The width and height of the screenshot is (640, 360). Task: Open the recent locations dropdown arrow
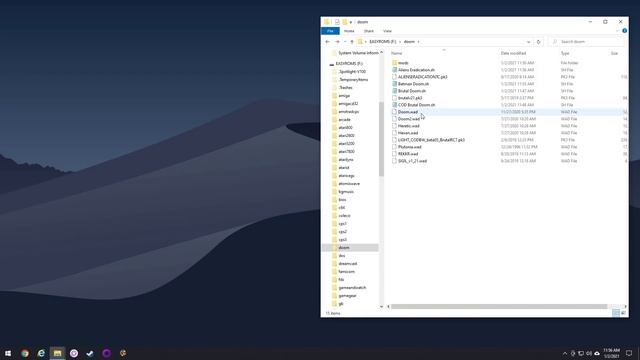tap(345, 42)
